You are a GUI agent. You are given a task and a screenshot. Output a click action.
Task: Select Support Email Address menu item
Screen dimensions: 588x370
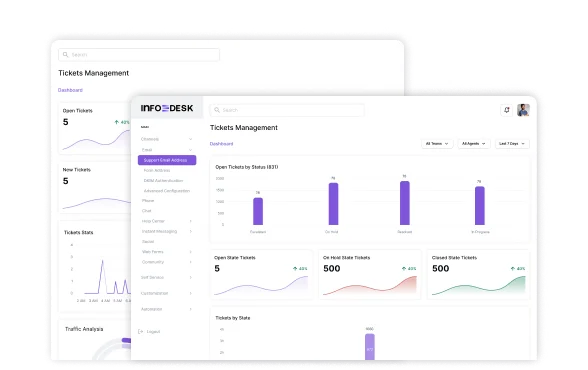(167, 160)
